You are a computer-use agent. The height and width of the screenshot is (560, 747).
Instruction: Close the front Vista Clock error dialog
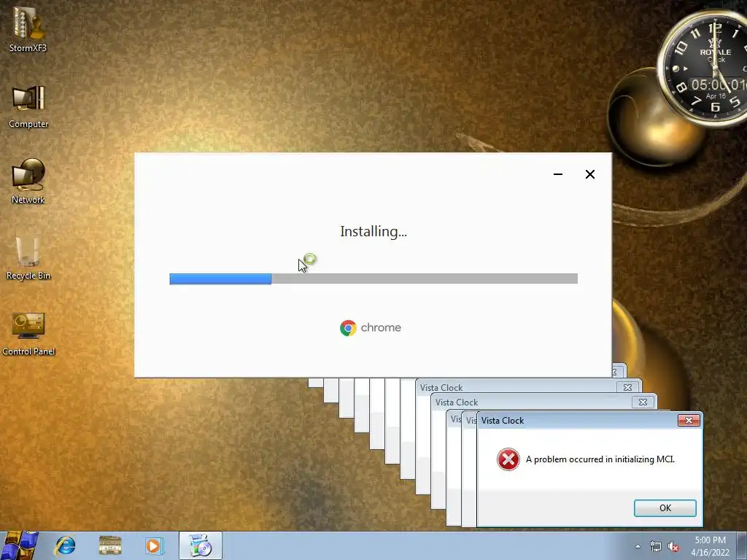(x=689, y=420)
